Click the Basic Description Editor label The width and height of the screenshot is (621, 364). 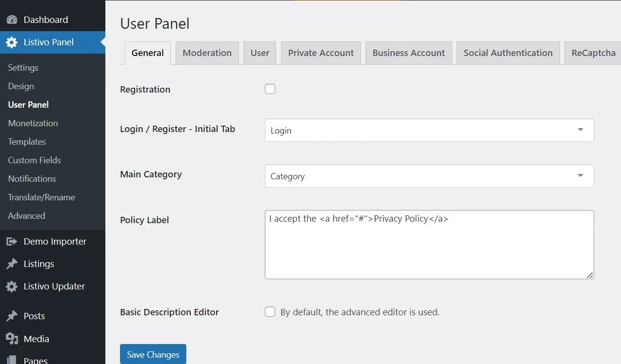tap(169, 312)
